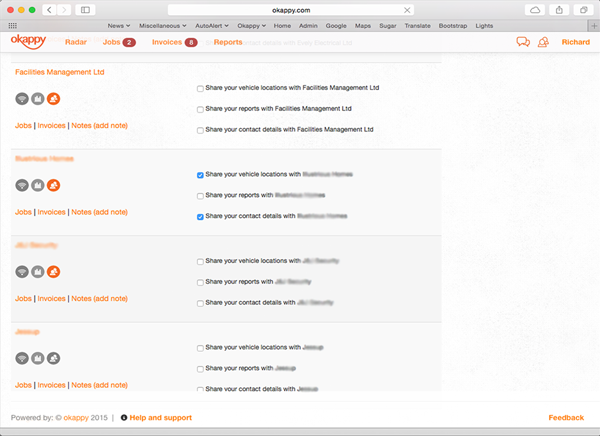Open Invoices link under Illustrious Homes
600x436 pixels.
point(51,212)
